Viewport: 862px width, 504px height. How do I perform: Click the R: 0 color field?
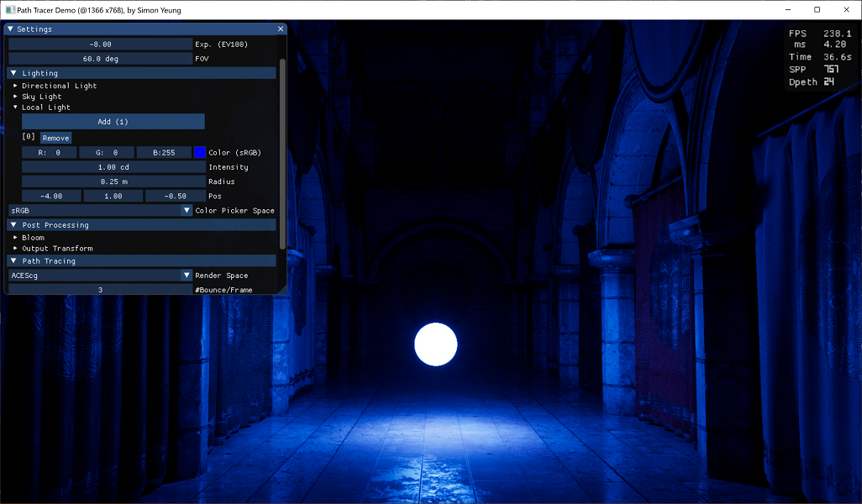click(x=49, y=152)
